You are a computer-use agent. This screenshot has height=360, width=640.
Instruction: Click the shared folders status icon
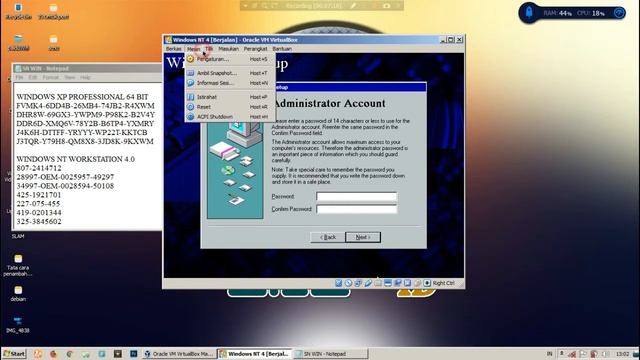(x=378, y=283)
